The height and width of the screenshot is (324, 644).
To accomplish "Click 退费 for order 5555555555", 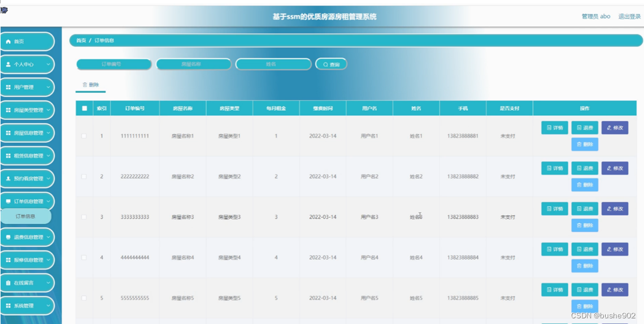I will click(x=585, y=290).
